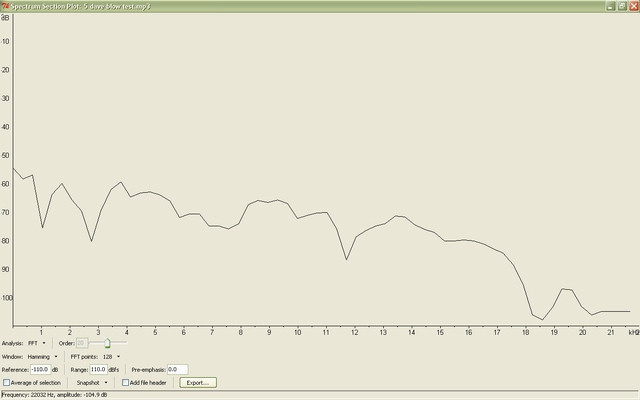640x400 pixels.
Task: Click the spectrum dip near 12 kHz
Action: pyautogui.click(x=347, y=259)
